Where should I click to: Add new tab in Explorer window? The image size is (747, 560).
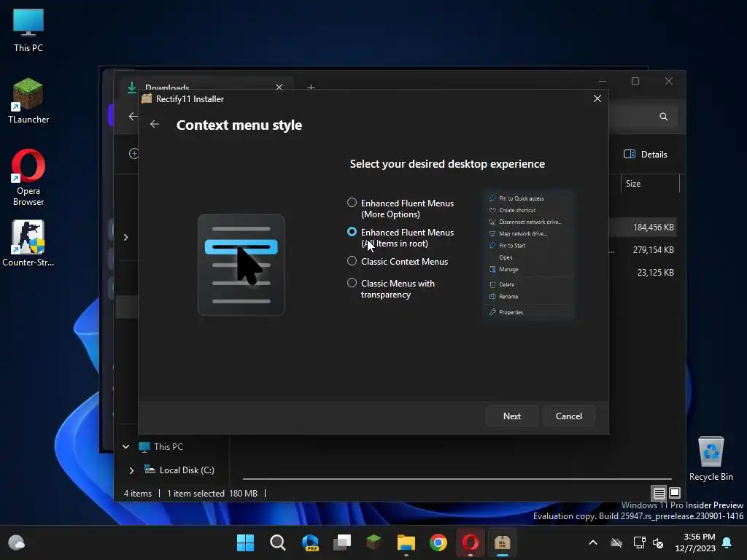311,87
